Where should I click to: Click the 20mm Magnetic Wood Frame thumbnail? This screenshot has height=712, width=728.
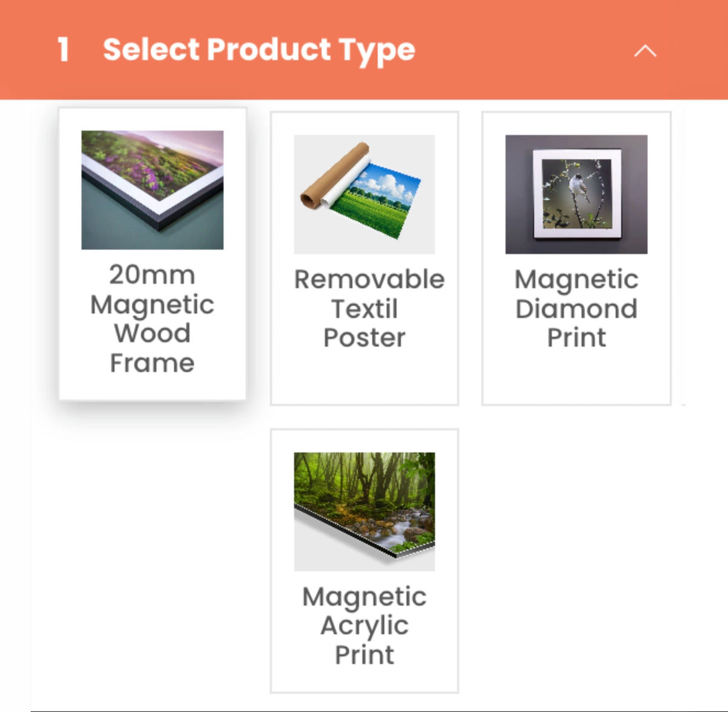coord(152,189)
